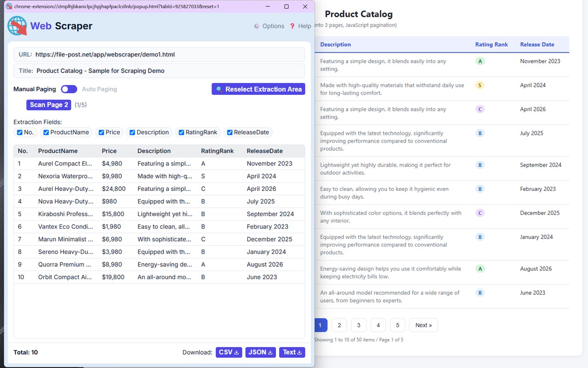Click the popup window favicon in title bar
Viewport: 588px width, 368px height.
click(9, 6)
